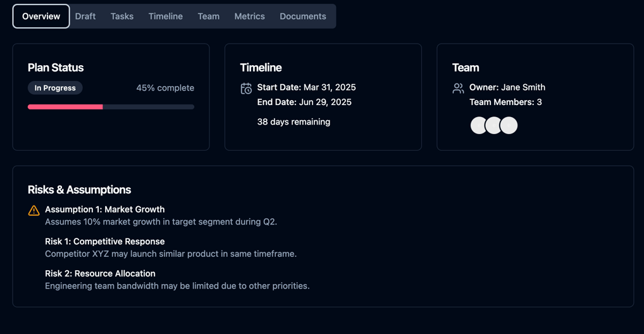
Task: Select the second team member avatar
Action: click(493, 125)
